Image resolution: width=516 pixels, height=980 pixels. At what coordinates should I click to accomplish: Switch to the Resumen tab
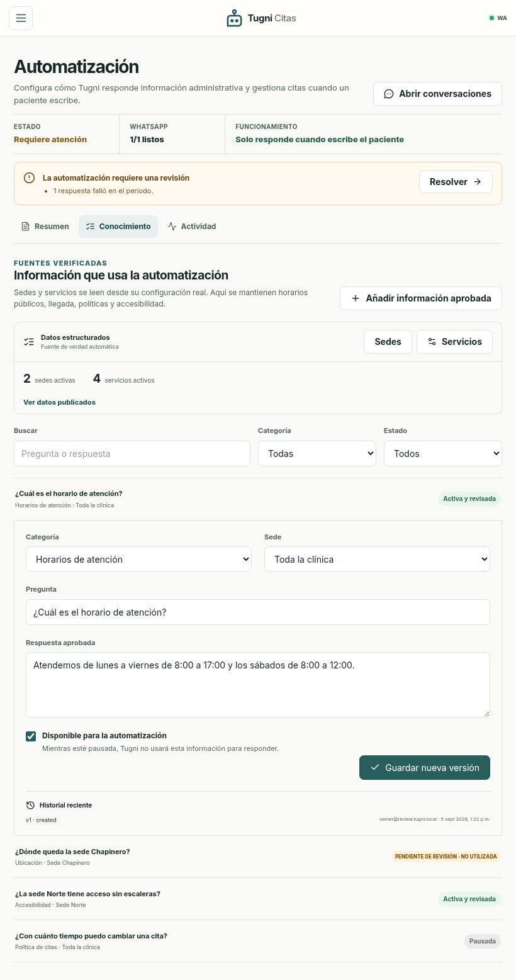pyautogui.click(x=45, y=227)
